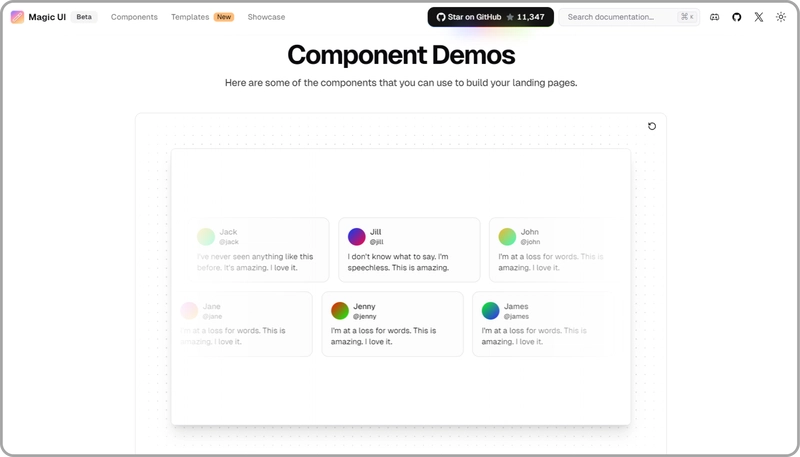This screenshot has width=800, height=457.
Task: Click James's gradient avatar
Action: pyautogui.click(x=490, y=311)
